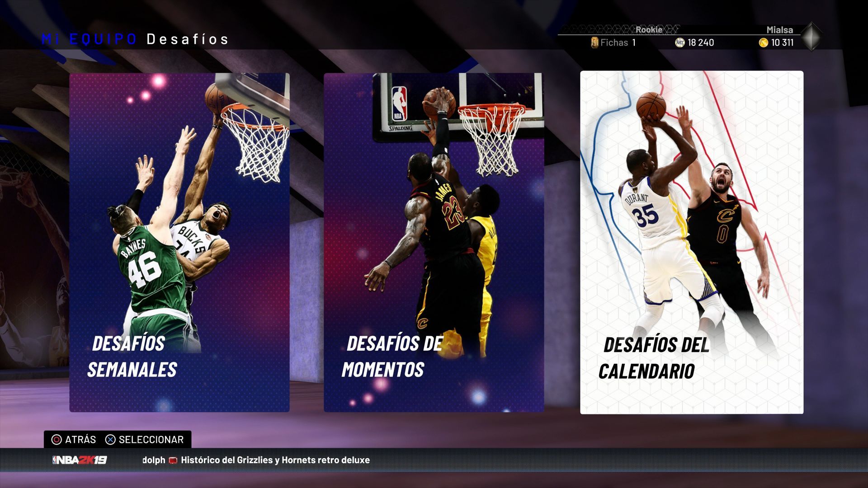Click the Mi EQUIPO breadcrumb text
The width and height of the screenshot is (868, 488).
click(89, 39)
